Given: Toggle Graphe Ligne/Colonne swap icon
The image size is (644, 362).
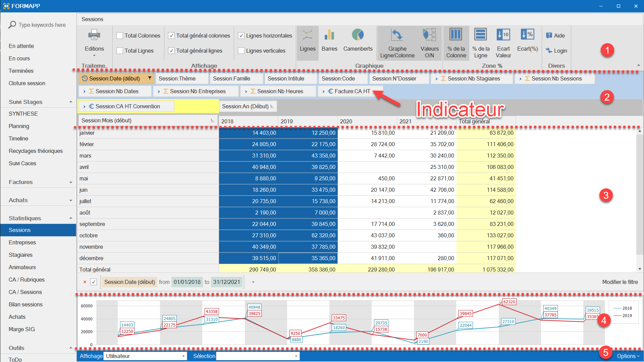Looking at the screenshot, I should pos(397,35).
